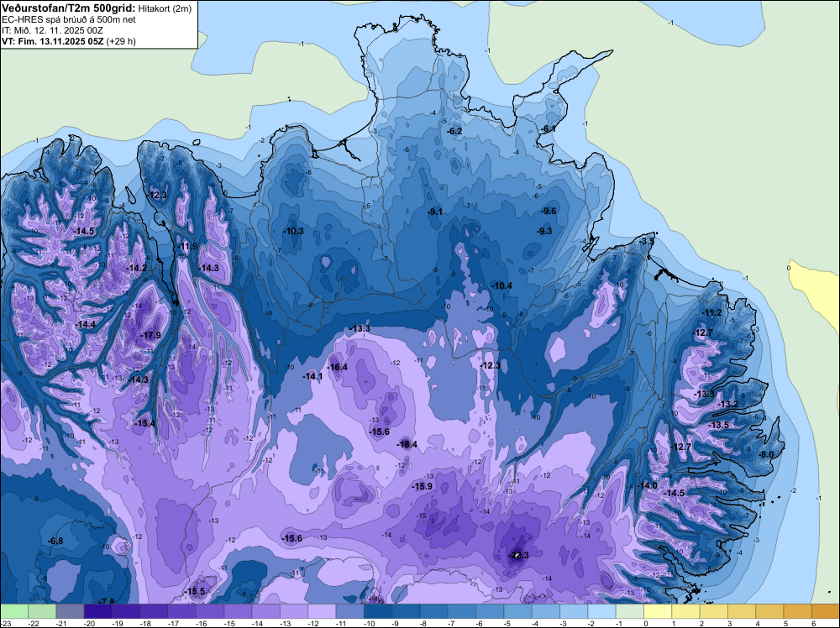Viewport: 840px width, 628px height.
Task: Click orange legend swatch right of label 6
Action: (826, 611)
